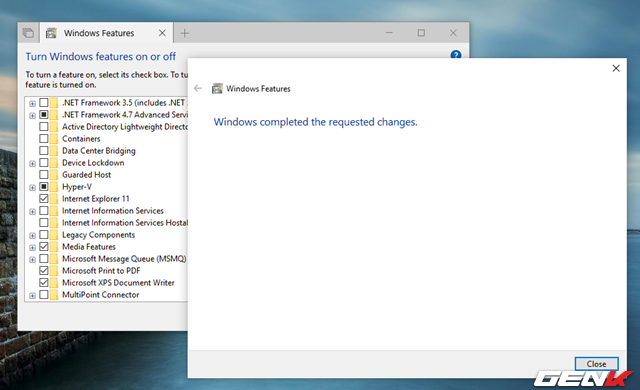This screenshot has width=640, height=390.
Task: Open the tab overview icon left of tab
Action: pos(28,33)
